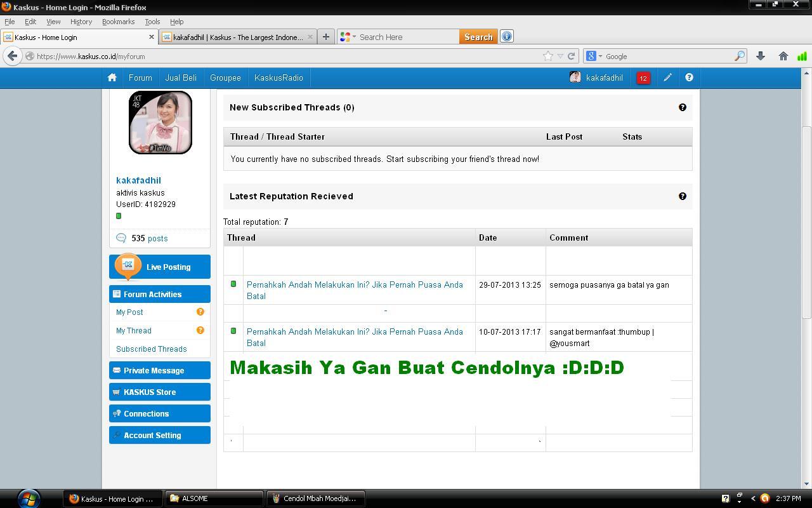
Task: Open the help question mark in blue navbar
Action: (689, 77)
